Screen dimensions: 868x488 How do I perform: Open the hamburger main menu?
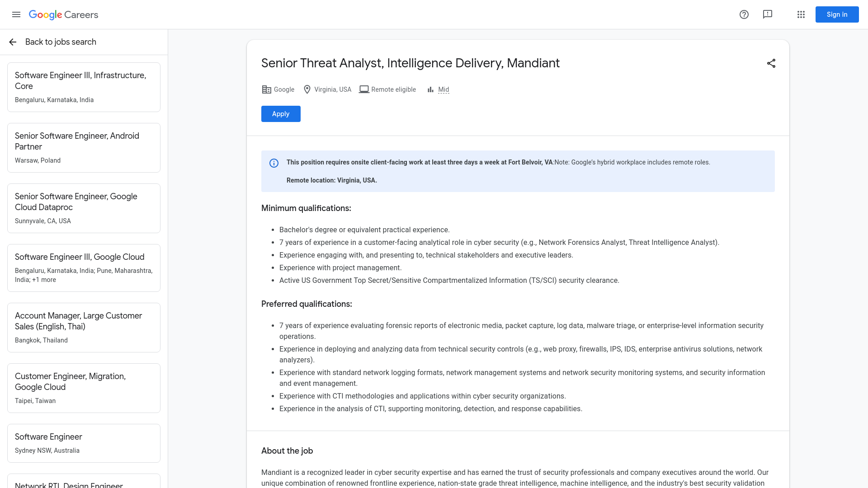click(16, 14)
